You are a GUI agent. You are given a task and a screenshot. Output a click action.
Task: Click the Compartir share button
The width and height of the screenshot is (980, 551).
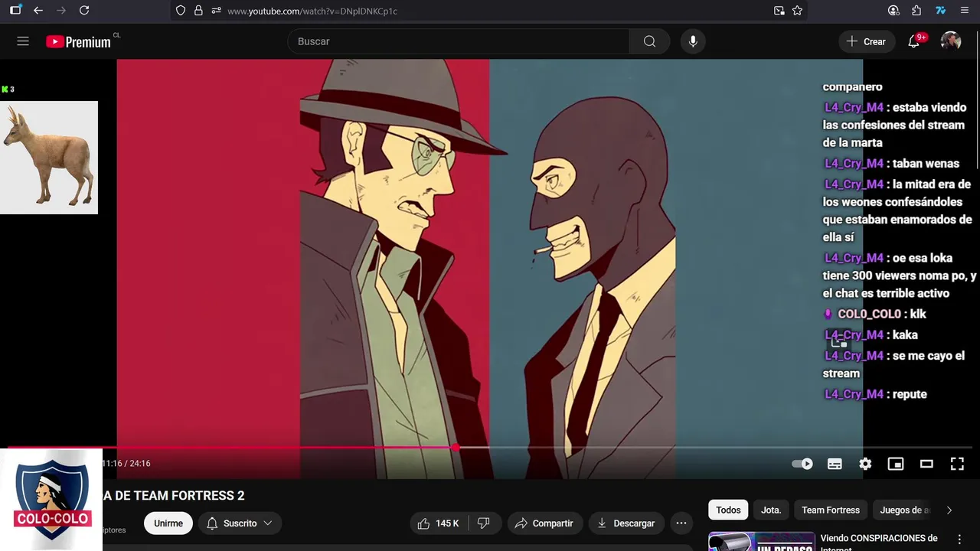tap(544, 523)
